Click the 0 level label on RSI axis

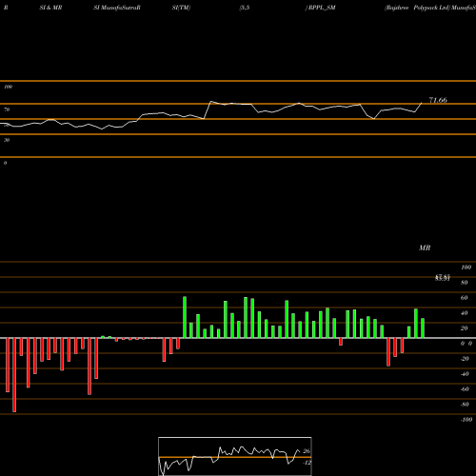tap(5, 163)
